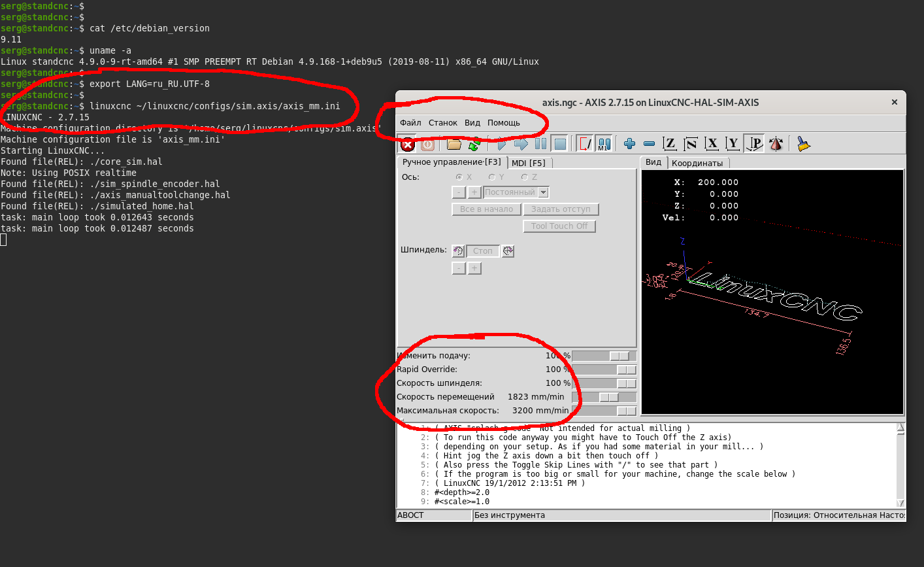Click the "cat /etc/debian_version" terminal line

[150, 28]
